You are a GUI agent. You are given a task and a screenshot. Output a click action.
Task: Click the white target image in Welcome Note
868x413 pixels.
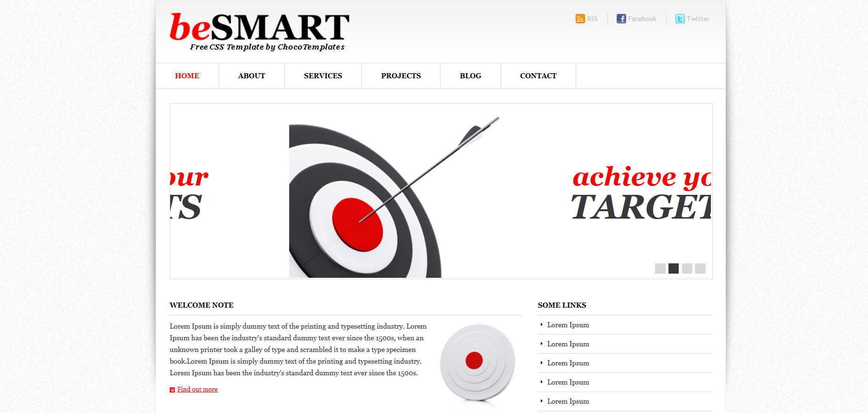click(x=477, y=363)
